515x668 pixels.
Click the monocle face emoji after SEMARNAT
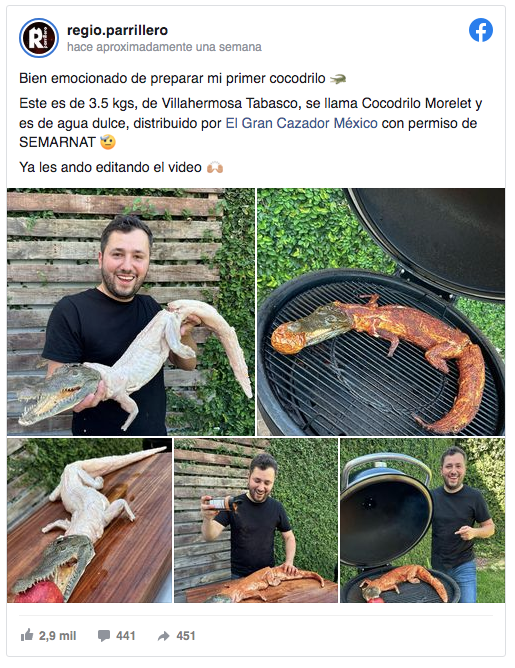point(108,142)
